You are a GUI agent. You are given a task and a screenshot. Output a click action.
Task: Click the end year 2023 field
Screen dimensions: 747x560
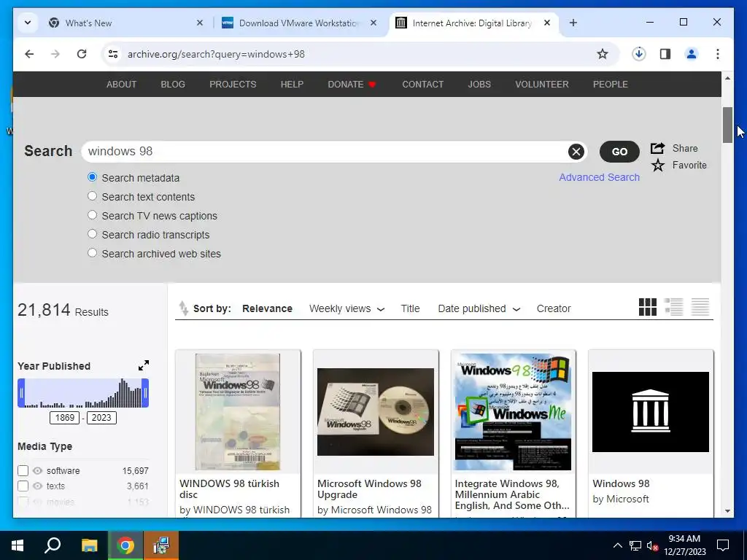101,418
